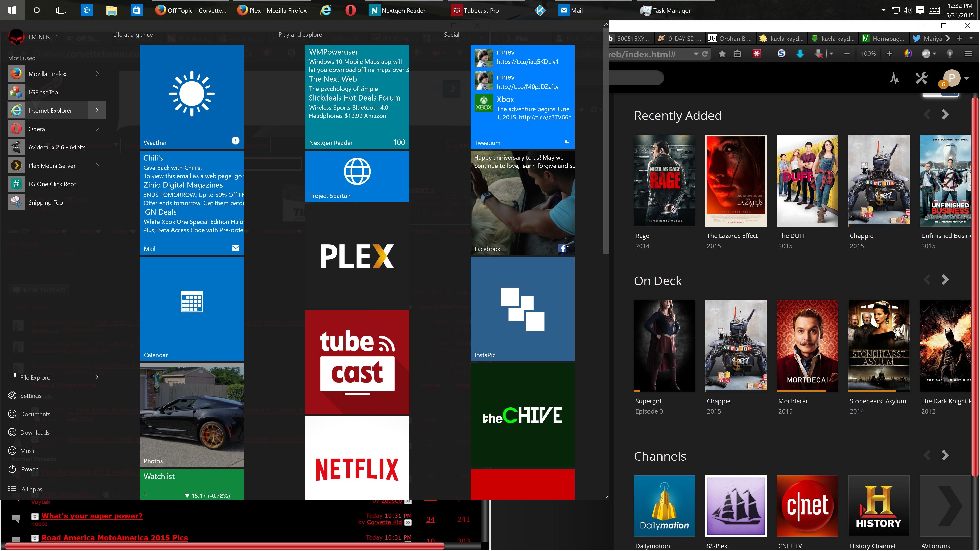Open Task View on the taskbar
The width and height of the screenshot is (980, 551).
point(61,10)
